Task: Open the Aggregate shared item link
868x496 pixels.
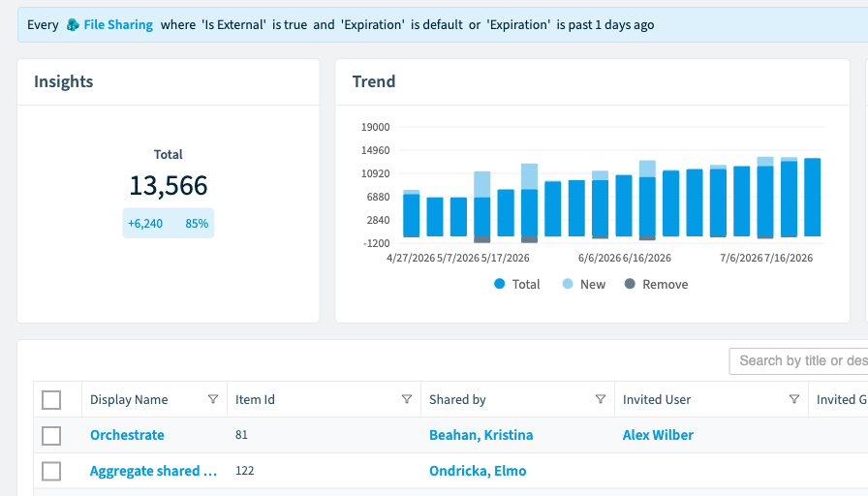Action: click(x=153, y=471)
